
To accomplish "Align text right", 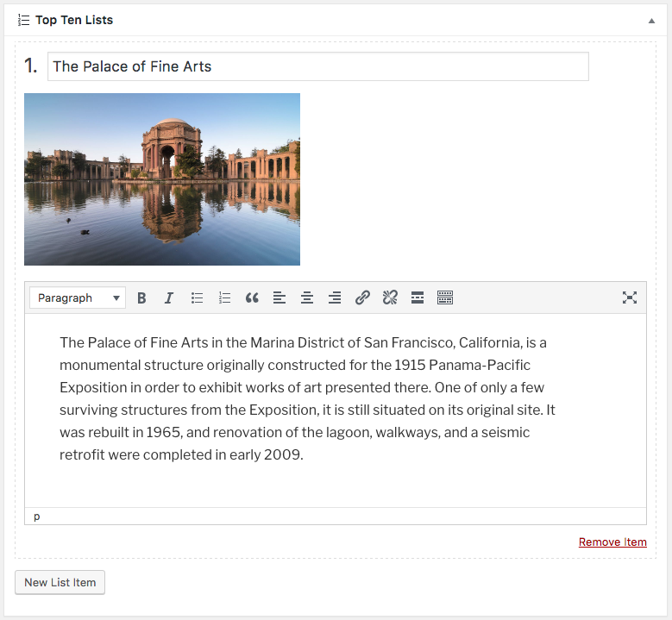I will [x=335, y=297].
